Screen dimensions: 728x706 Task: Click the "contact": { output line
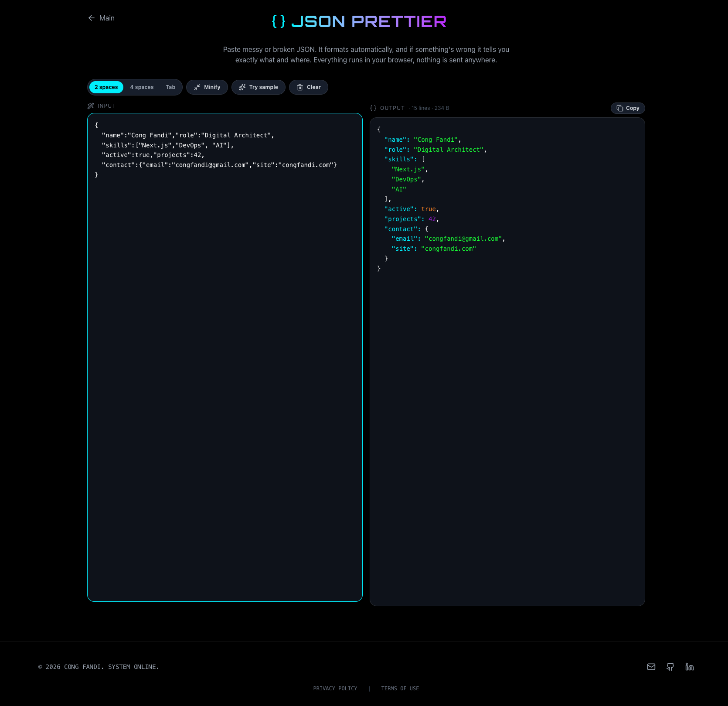pos(406,229)
